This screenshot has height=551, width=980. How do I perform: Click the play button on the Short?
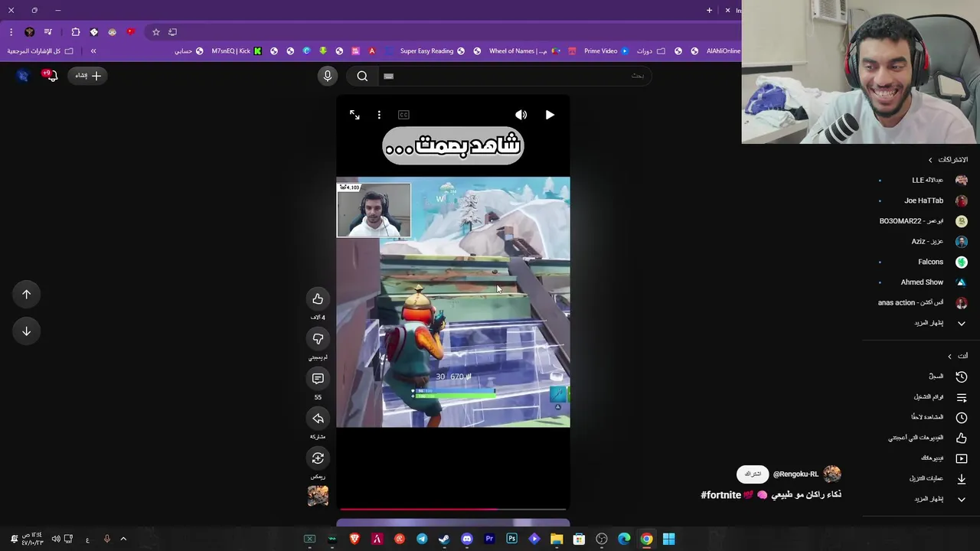point(550,115)
